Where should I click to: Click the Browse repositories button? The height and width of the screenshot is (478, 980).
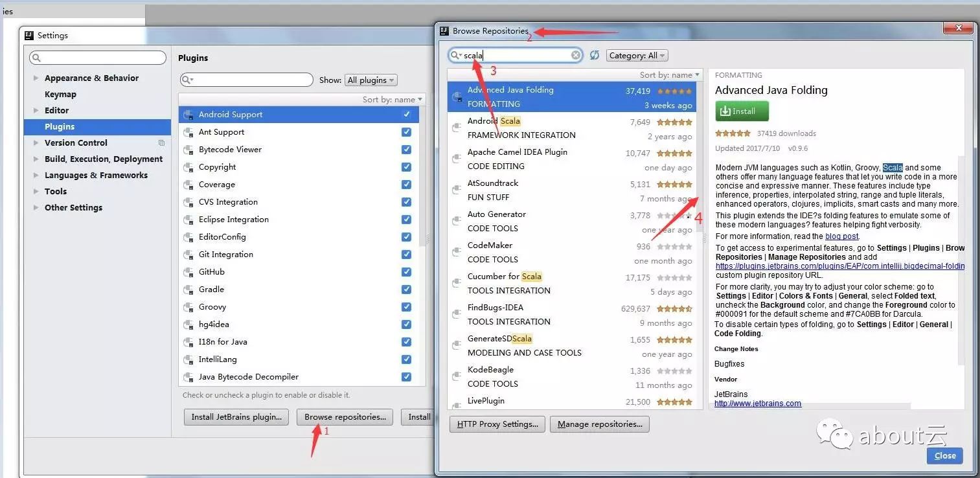pos(345,417)
